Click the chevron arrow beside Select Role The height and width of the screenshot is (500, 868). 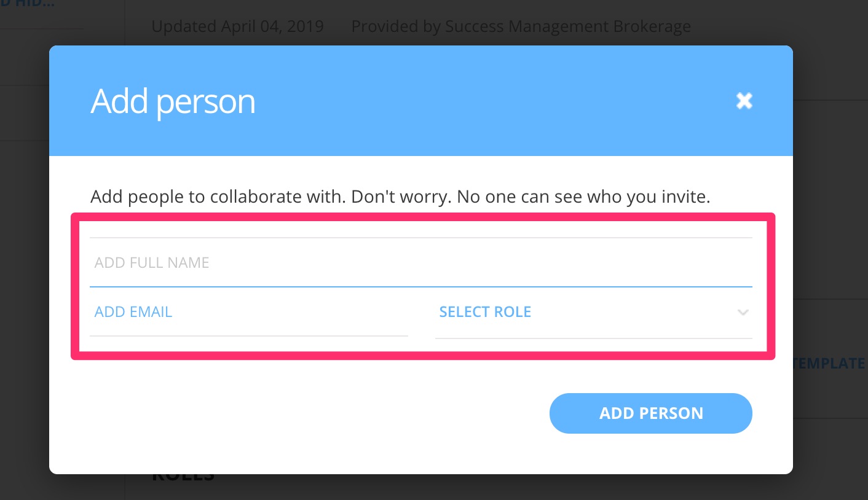(743, 312)
